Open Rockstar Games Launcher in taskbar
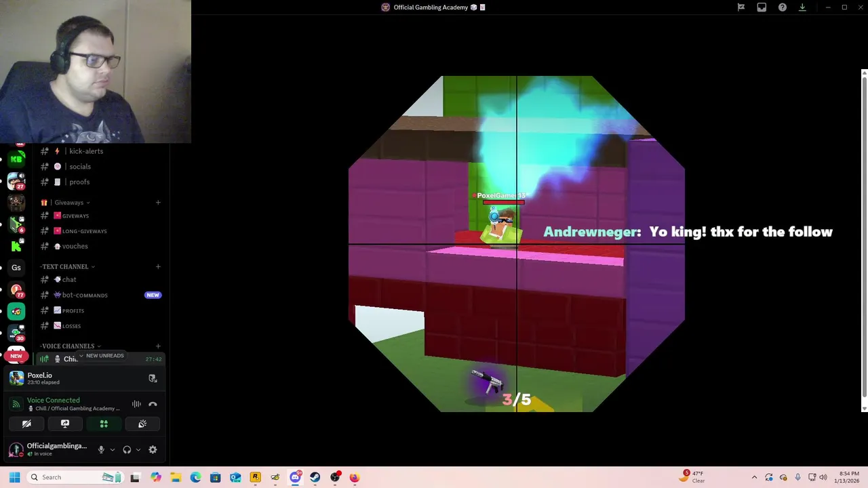The image size is (868, 488). (255, 477)
